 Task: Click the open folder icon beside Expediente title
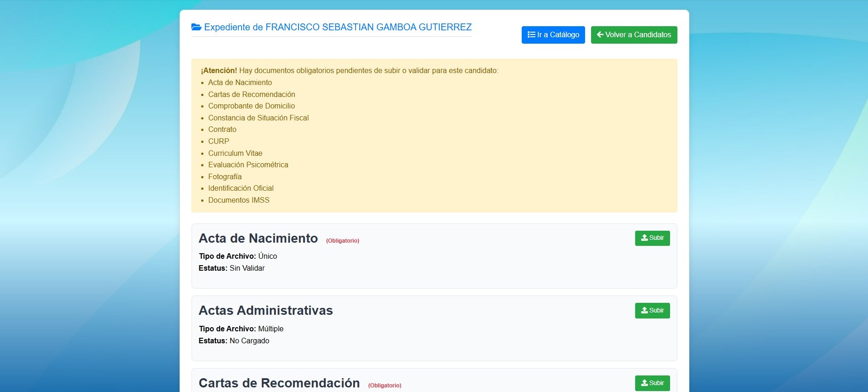196,27
